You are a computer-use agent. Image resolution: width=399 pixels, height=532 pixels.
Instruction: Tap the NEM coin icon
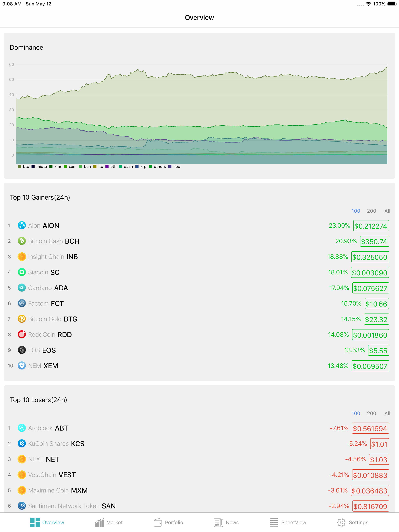22,366
